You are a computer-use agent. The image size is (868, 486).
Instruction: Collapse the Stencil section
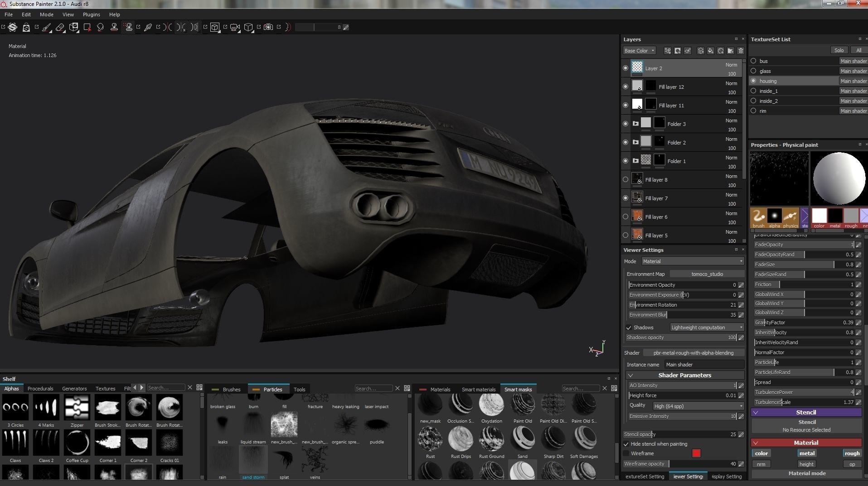pos(756,412)
